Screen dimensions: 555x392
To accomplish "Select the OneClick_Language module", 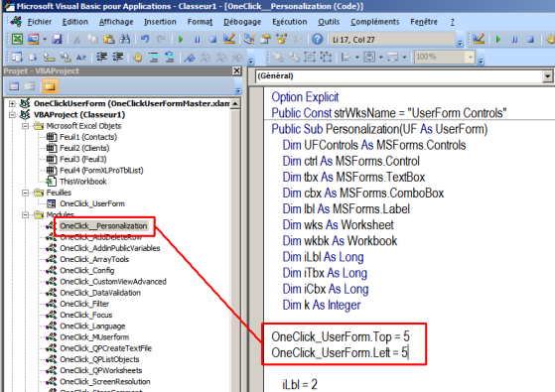I will (92, 326).
